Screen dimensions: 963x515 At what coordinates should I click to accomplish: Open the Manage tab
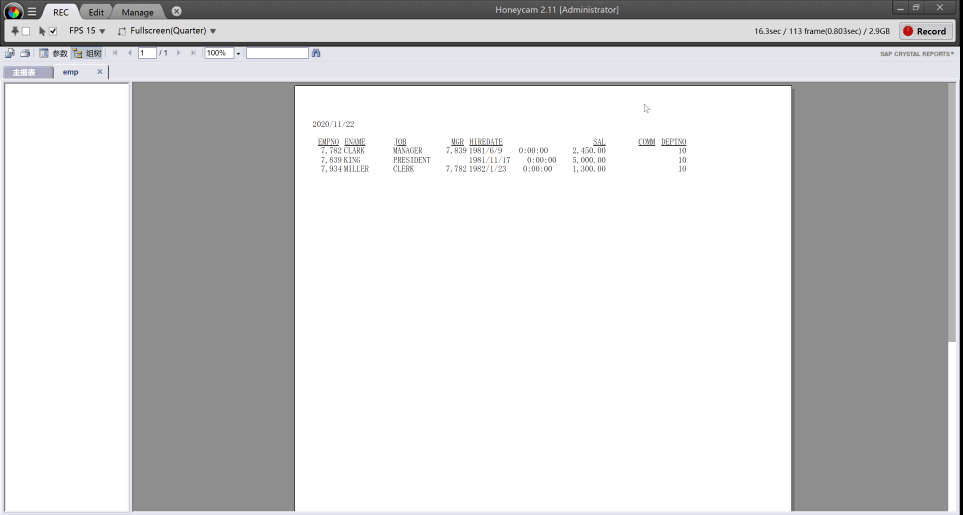[x=138, y=12]
